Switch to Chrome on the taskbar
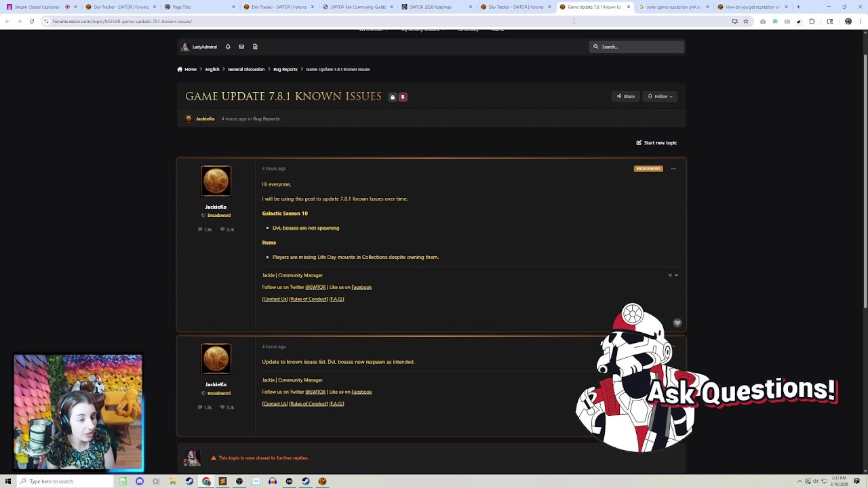This screenshot has height=488, width=868. pos(206,481)
